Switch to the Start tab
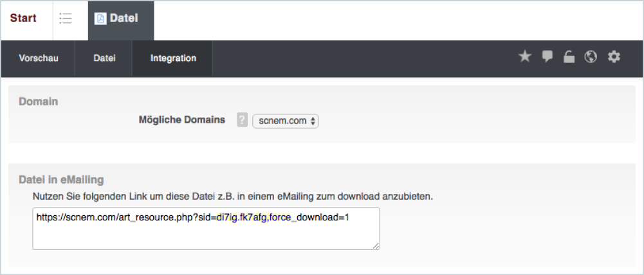 pyautogui.click(x=23, y=18)
